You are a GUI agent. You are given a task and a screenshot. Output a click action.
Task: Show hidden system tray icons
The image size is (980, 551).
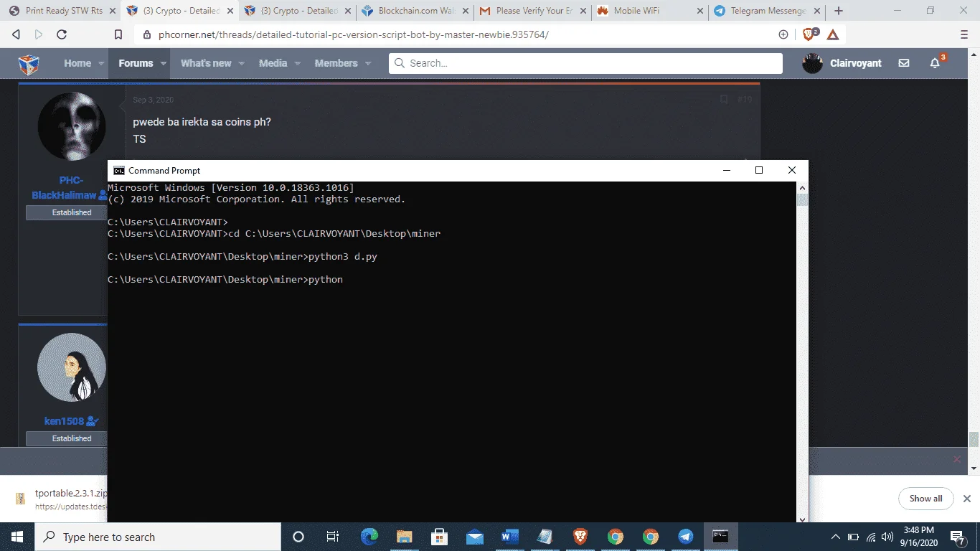(x=836, y=537)
